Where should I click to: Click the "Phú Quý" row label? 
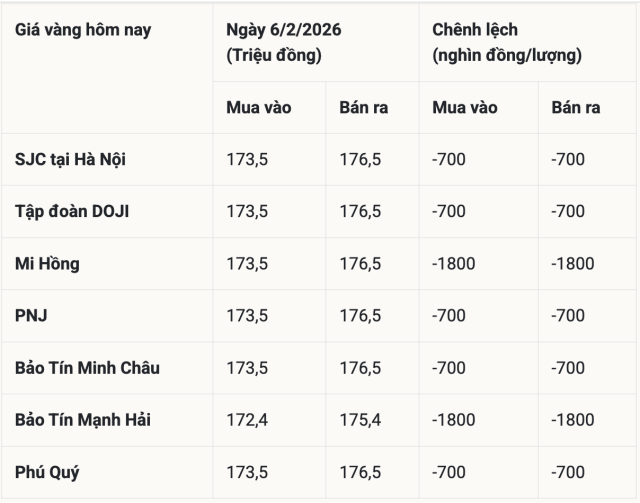(46, 472)
